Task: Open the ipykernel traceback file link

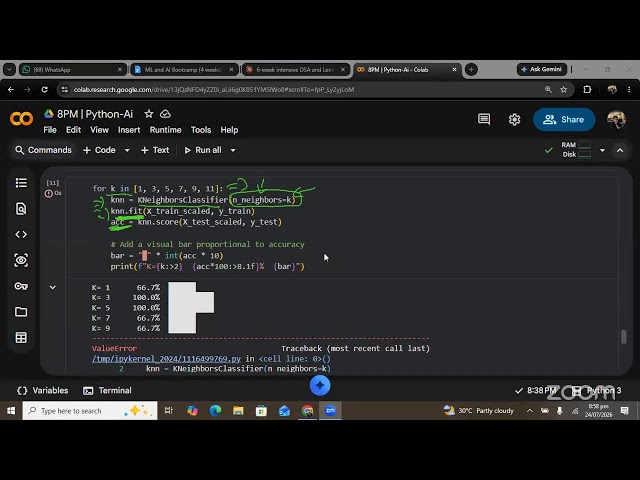Action: [x=167, y=359]
